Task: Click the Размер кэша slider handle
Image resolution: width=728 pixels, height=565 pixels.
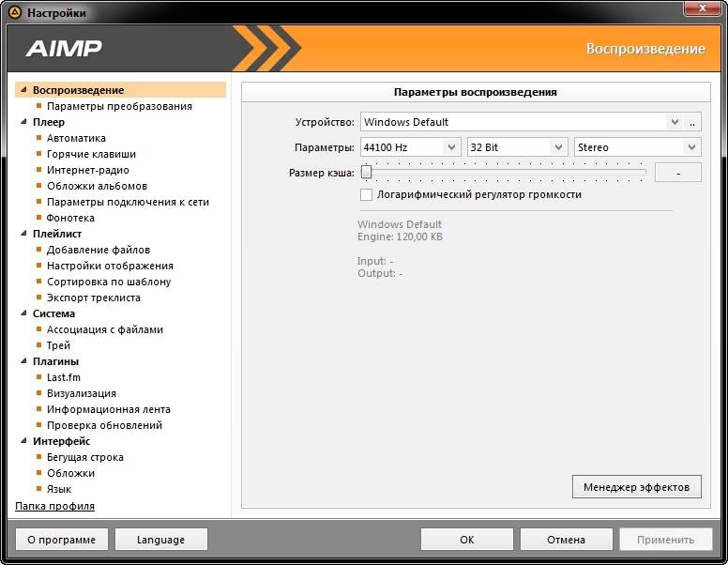Action: pyautogui.click(x=366, y=173)
